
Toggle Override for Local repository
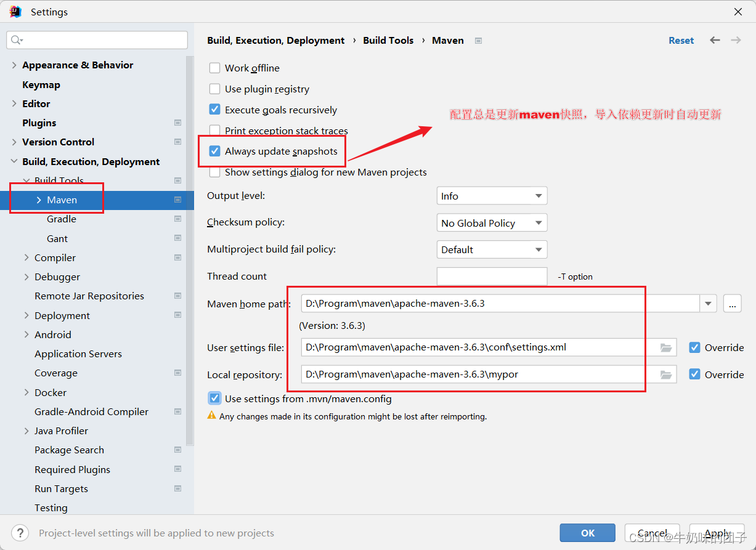[x=694, y=374]
